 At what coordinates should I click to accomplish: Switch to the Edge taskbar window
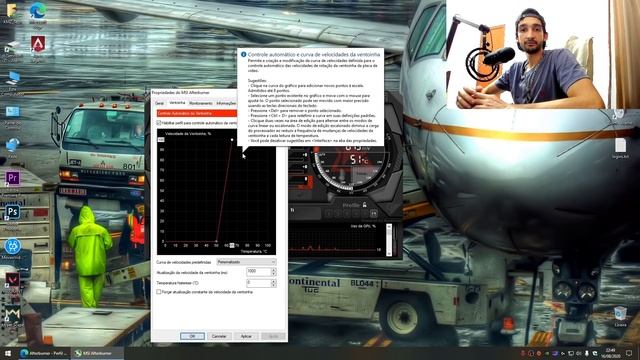coord(44,353)
